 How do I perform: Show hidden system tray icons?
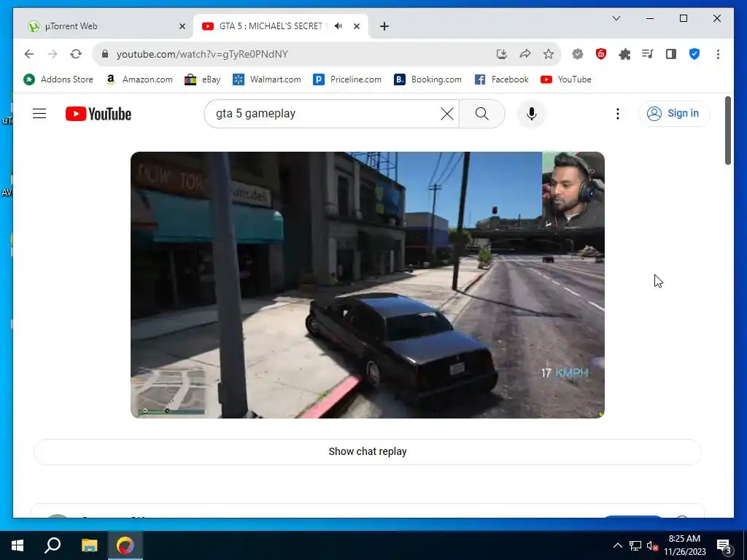click(x=617, y=545)
